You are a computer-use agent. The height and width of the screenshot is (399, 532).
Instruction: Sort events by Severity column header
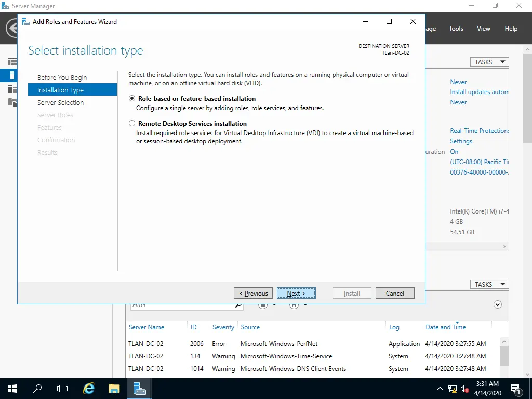coord(223,327)
